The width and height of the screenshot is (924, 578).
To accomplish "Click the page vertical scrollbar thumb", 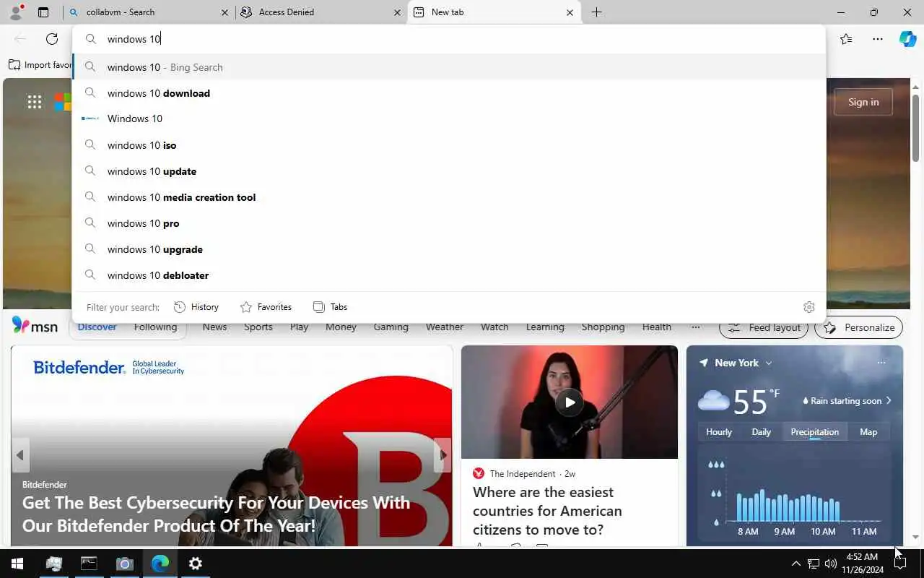I will (x=915, y=127).
